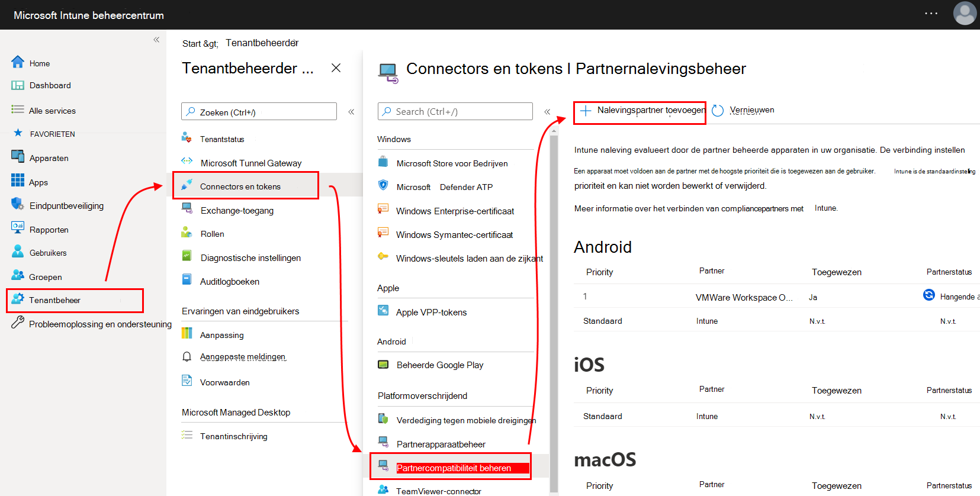
Task: Click Nalevingspartner toevoegen button
Action: (x=640, y=112)
